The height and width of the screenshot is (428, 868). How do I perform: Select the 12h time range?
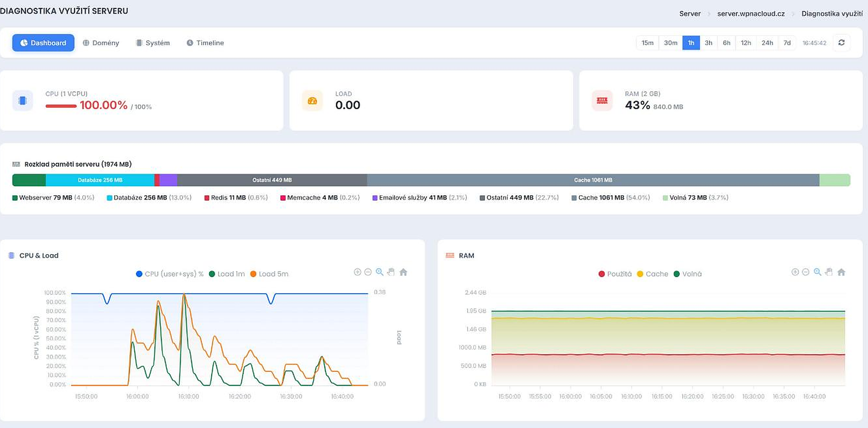[746, 43]
